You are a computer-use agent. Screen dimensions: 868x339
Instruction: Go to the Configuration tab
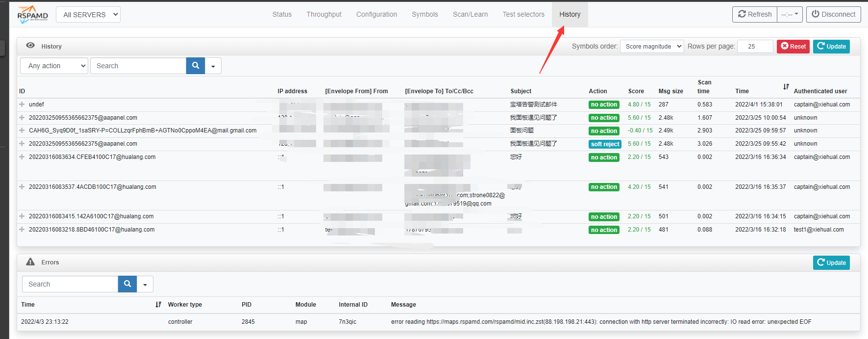[x=376, y=14]
